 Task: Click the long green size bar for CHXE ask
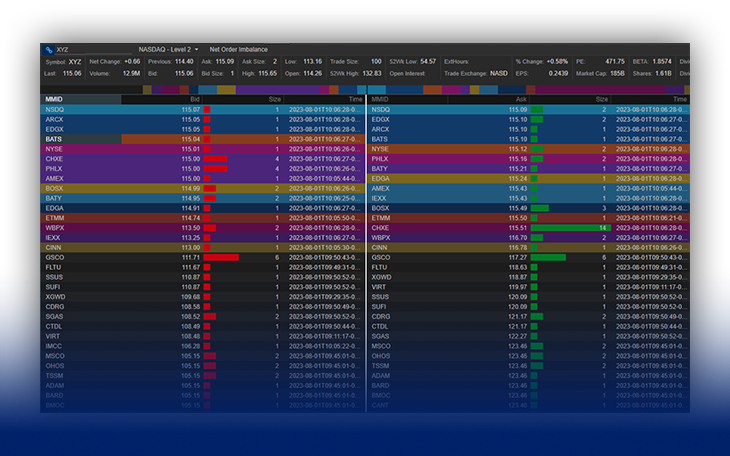click(569, 228)
